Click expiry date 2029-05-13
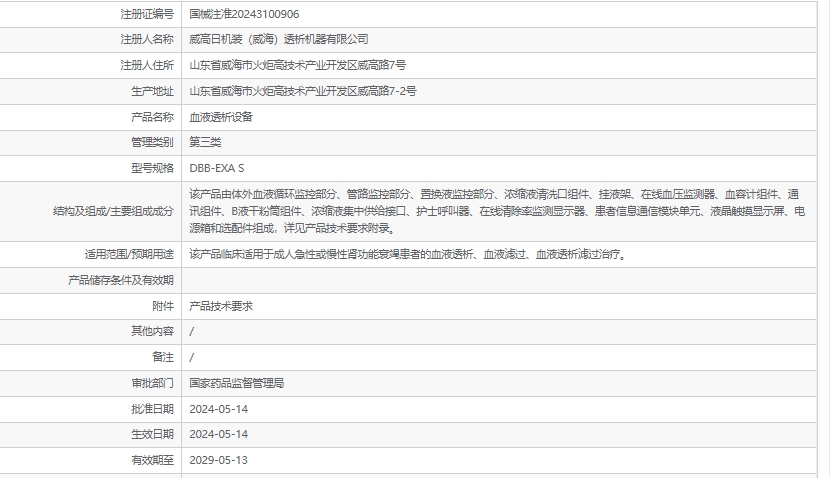 point(219,460)
